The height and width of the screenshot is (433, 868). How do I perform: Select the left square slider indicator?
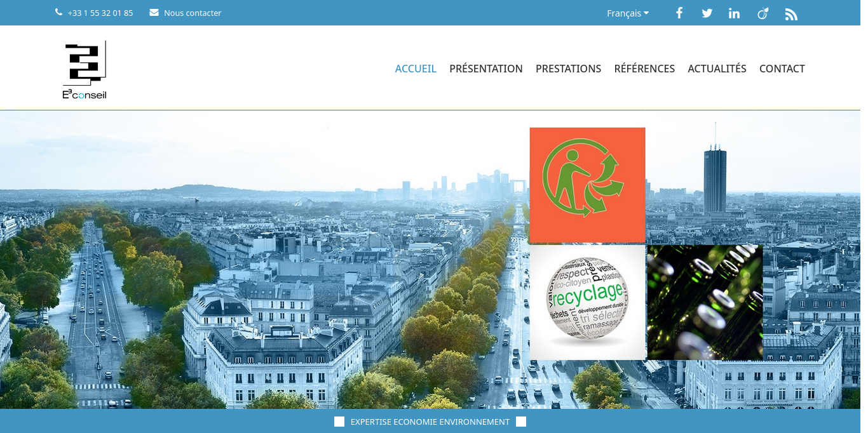click(339, 421)
